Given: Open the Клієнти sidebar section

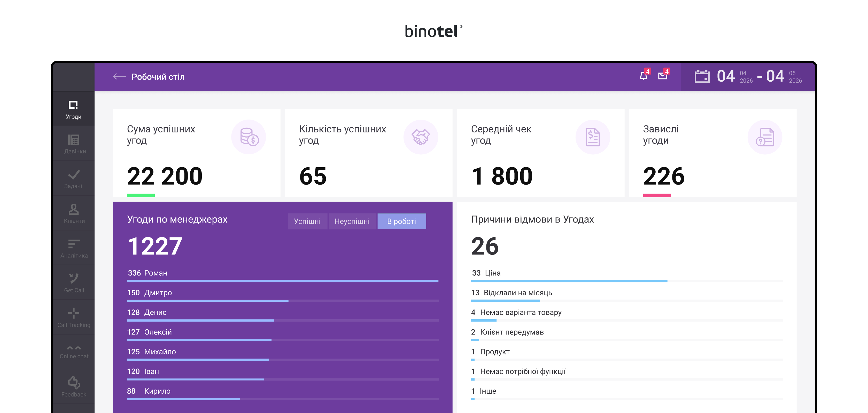Looking at the screenshot, I should (x=73, y=213).
